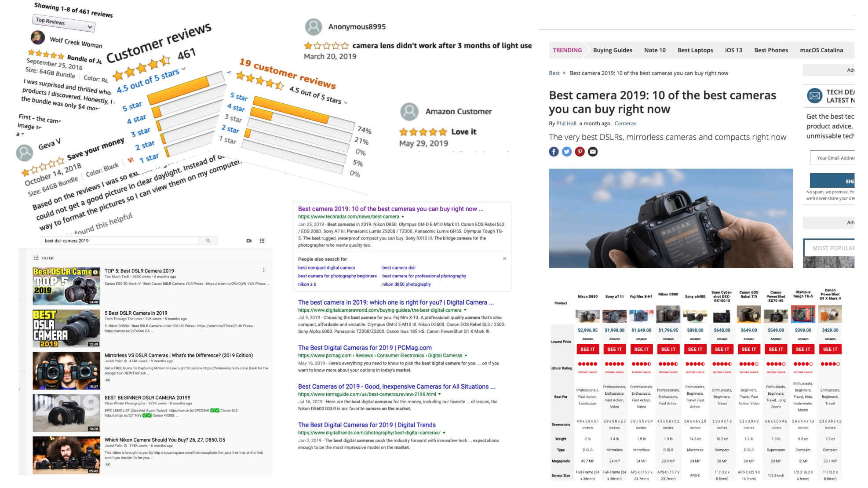Screen dimensions: 868x488
Task: Expand rating chevron in 19 customer reviews panel
Action: [346, 102]
